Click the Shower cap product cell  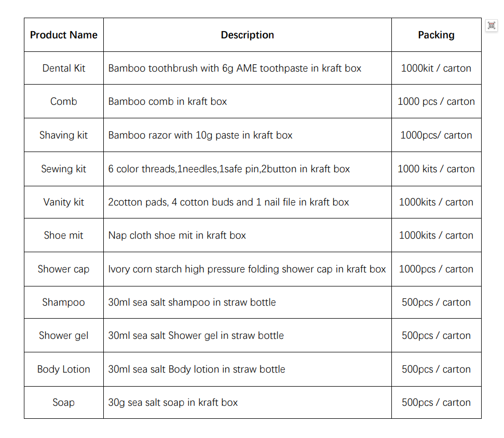tap(64, 269)
